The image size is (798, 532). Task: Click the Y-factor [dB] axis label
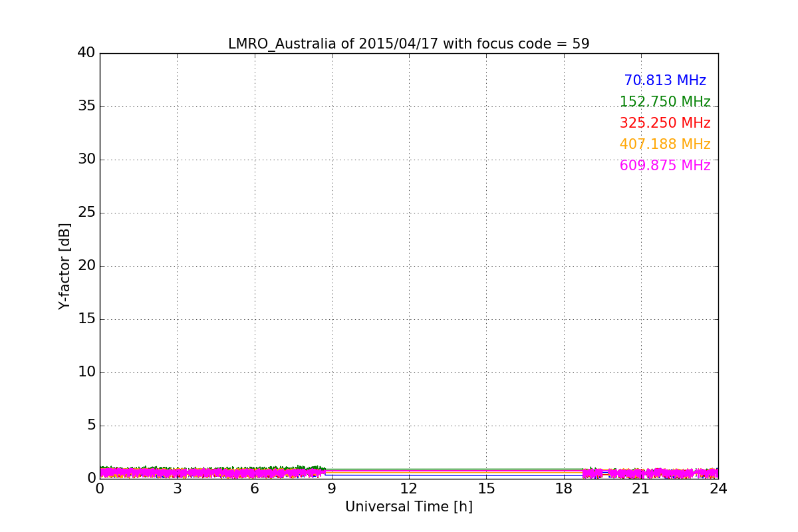tap(65, 266)
